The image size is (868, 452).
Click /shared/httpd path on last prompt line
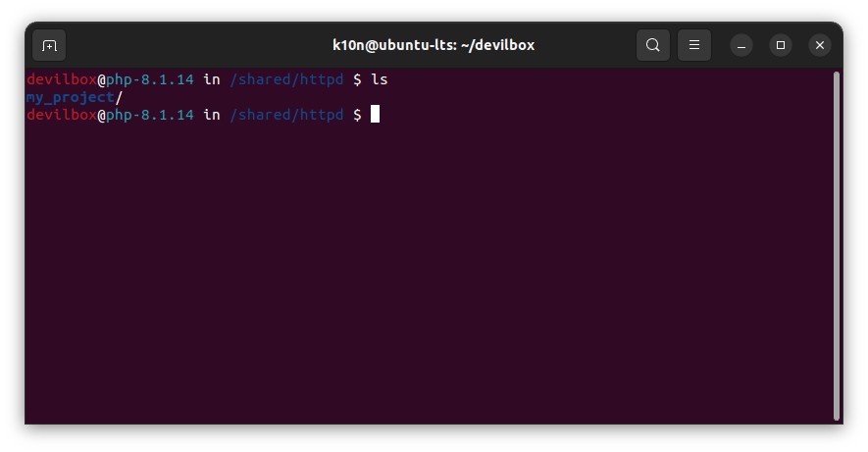286,115
